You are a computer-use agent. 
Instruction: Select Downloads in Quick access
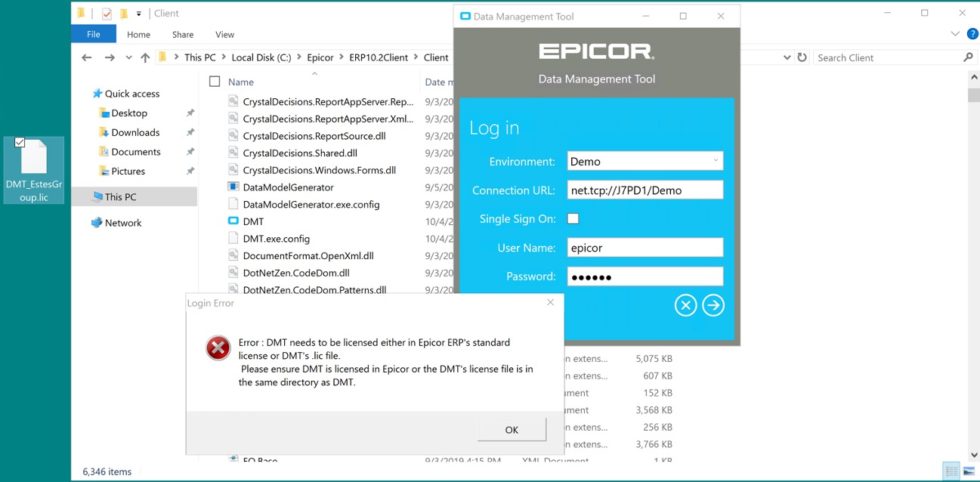135,133
